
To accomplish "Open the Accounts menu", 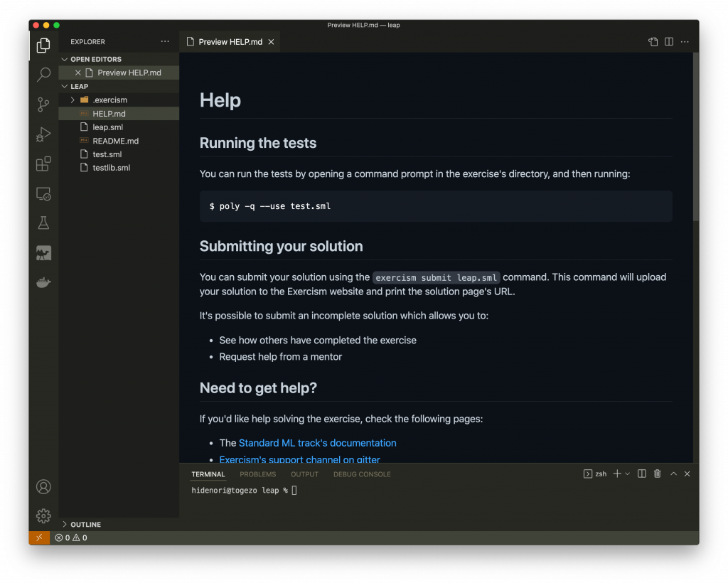I will click(43, 486).
